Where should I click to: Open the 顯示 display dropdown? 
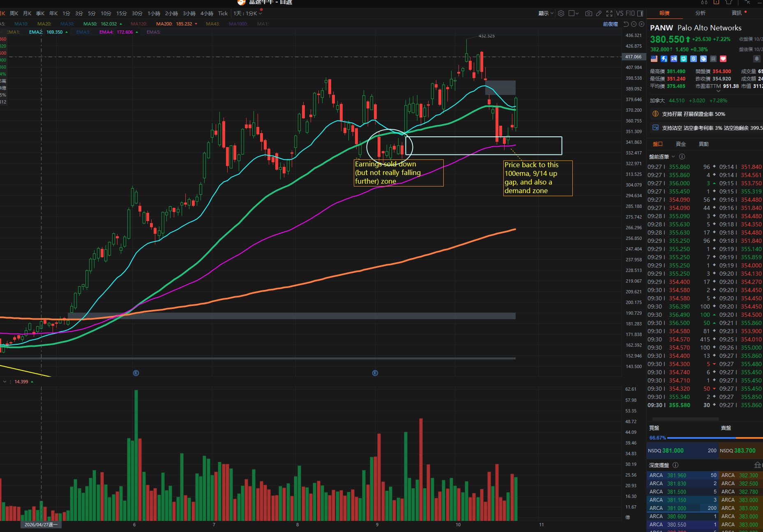pos(546,13)
